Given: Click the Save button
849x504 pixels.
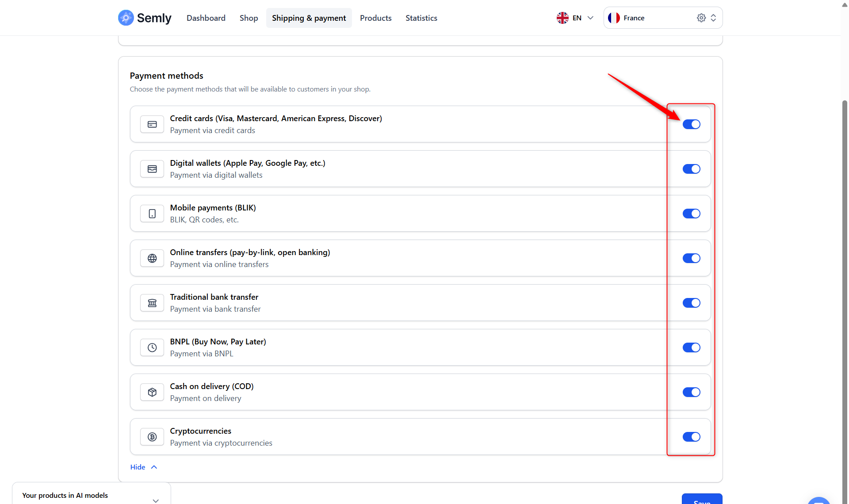Looking at the screenshot, I should point(702,500).
